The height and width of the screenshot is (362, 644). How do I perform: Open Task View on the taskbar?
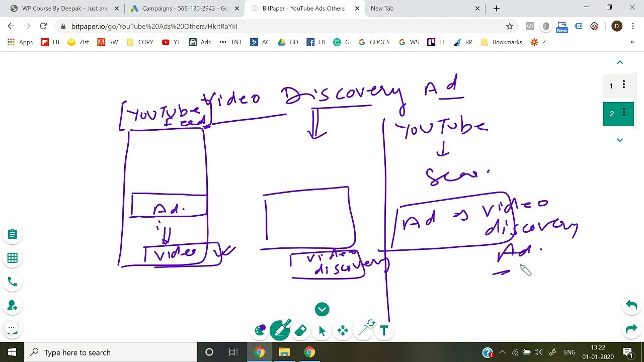(233, 352)
